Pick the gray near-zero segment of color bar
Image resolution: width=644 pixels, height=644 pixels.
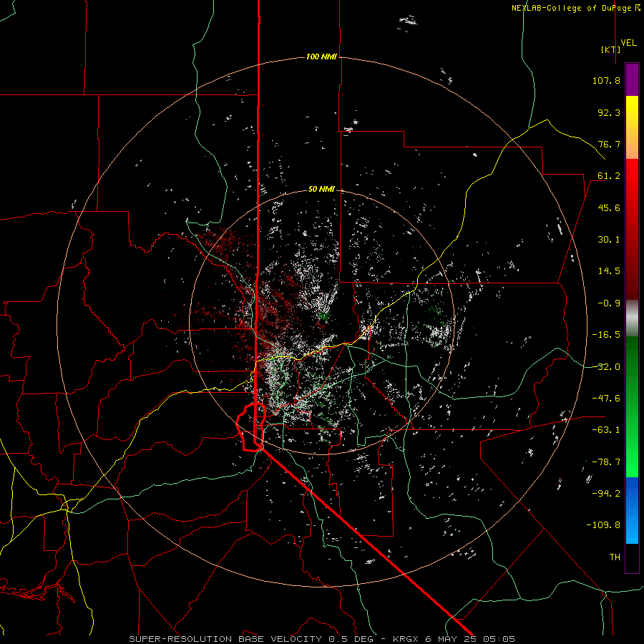[x=632, y=318]
